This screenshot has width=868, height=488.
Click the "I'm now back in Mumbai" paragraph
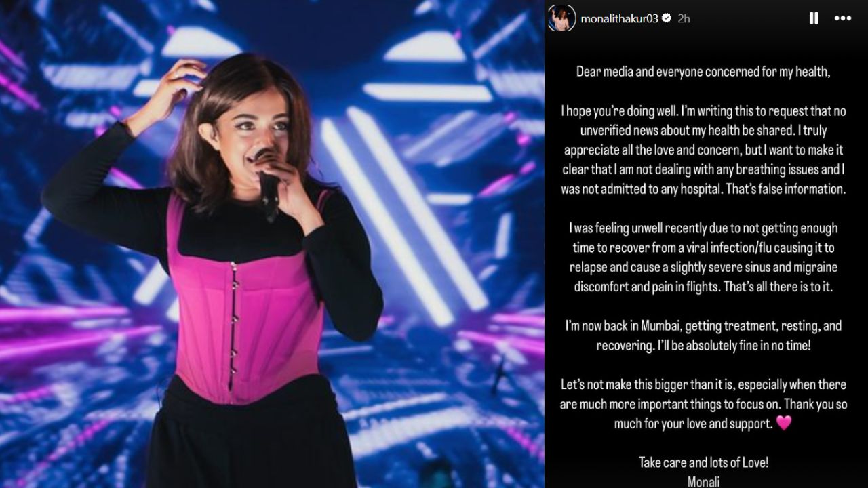tap(705, 337)
